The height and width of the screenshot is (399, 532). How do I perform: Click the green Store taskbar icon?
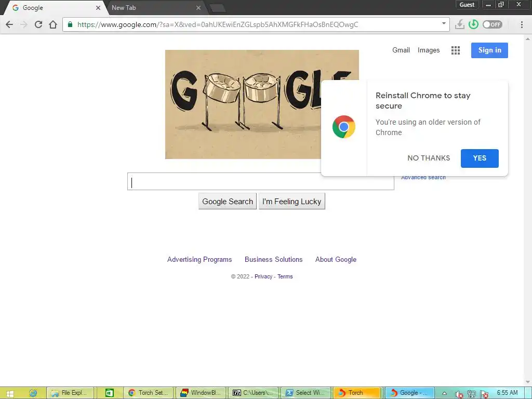[109, 393]
